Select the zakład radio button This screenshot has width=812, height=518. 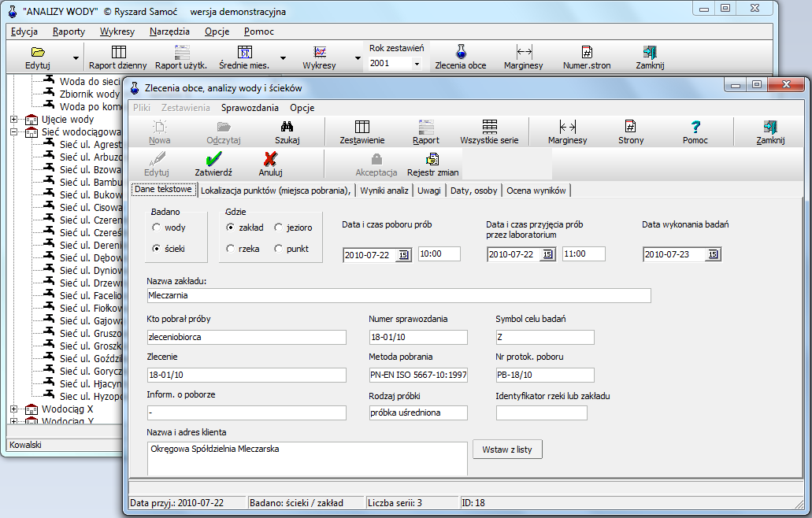(x=231, y=228)
